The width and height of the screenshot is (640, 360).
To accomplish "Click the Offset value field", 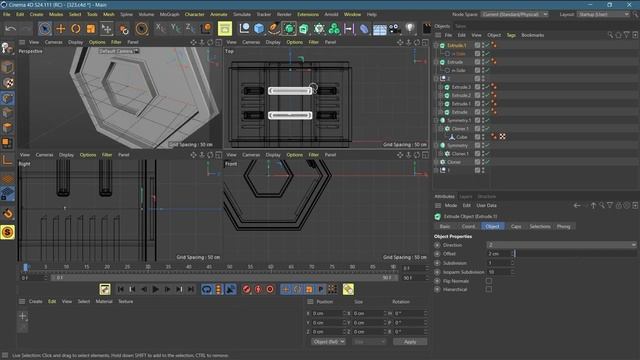I will (500, 253).
